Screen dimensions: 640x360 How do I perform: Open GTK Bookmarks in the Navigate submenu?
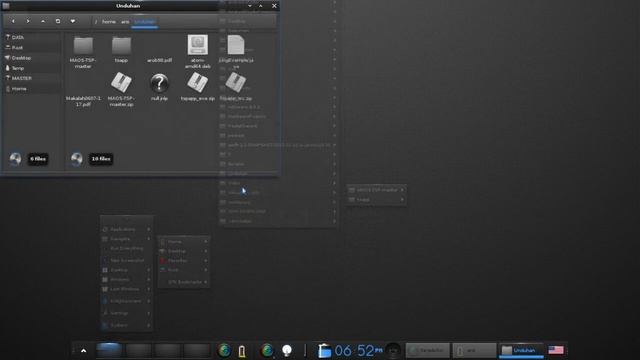point(184,282)
